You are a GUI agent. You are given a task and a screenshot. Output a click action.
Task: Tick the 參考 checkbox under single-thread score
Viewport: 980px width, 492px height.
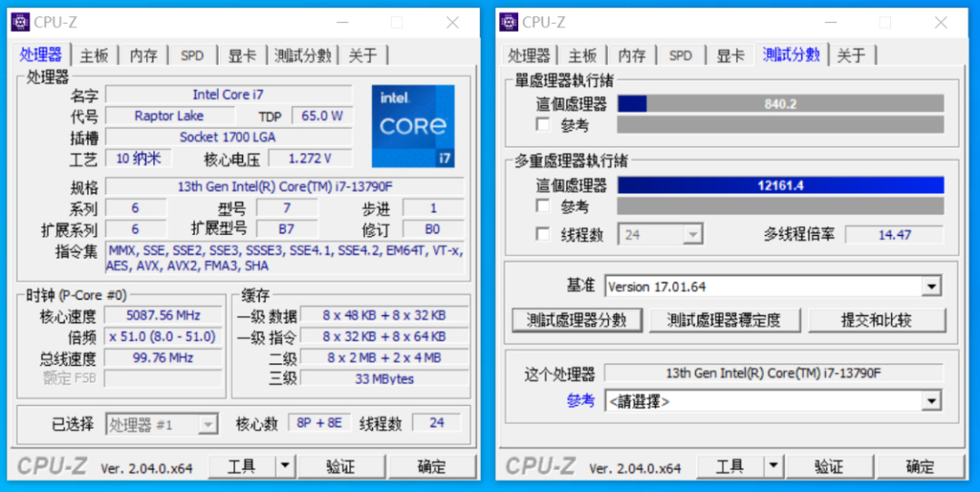(544, 124)
